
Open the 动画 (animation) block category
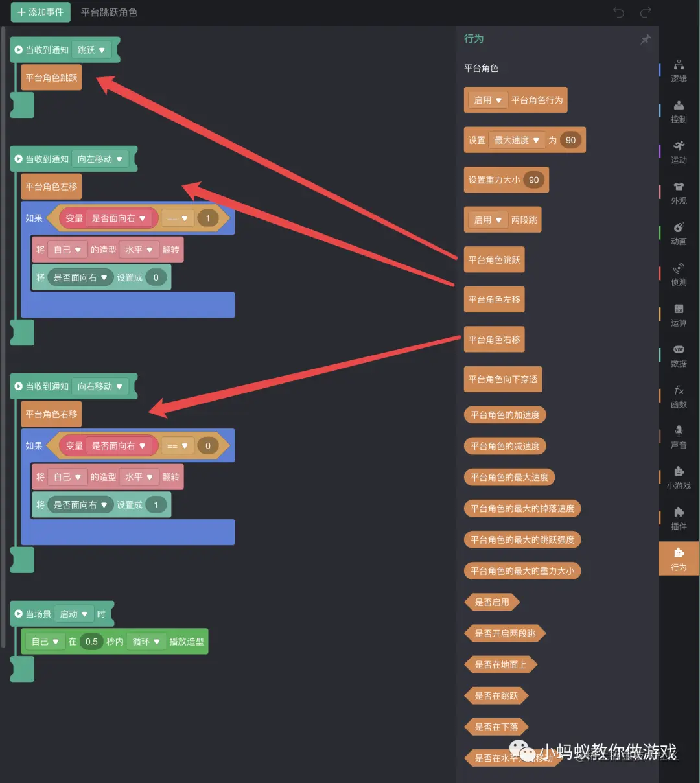679,235
